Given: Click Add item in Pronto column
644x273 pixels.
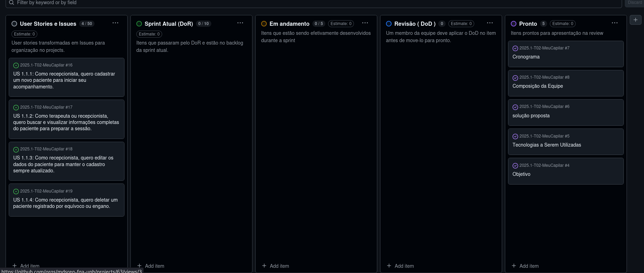Looking at the screenshot, I should pos(525,266).
